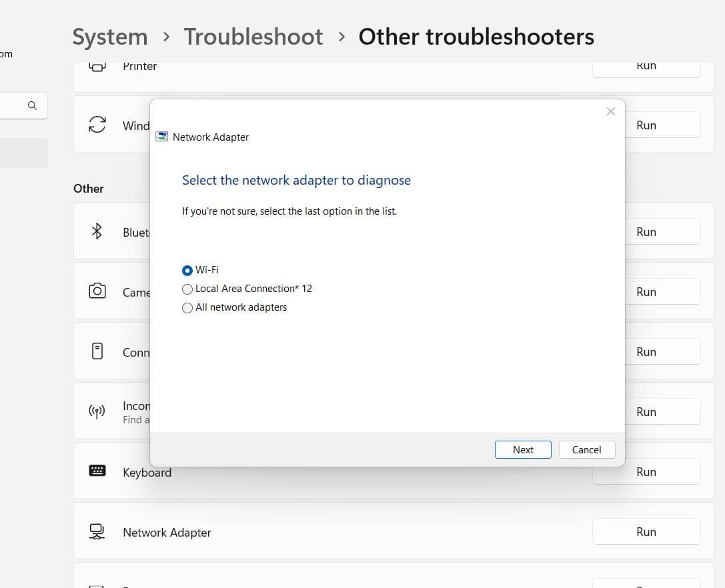Click Next in the Network Adapter dialog
Image resolution: width=725 pixels, height=588 pixels.
tap(523, 449)
